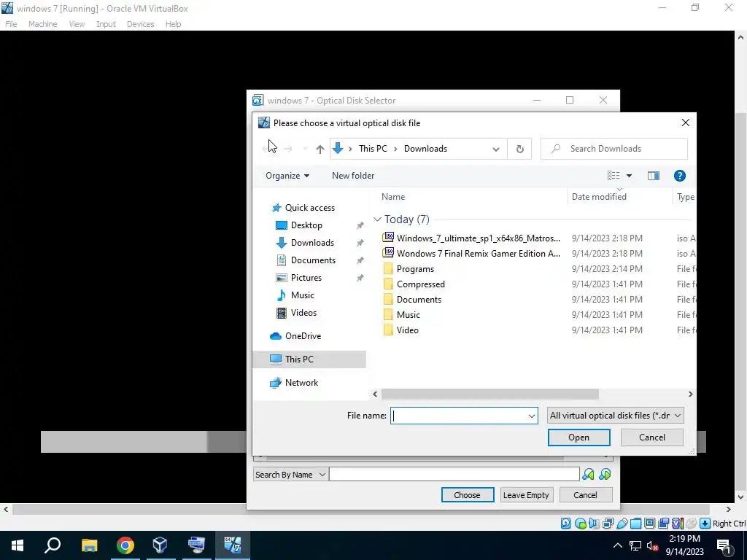Select Downloads in Quick access
Image resolution: width=747 pixels, height=560 pixels.
point(312,243)
